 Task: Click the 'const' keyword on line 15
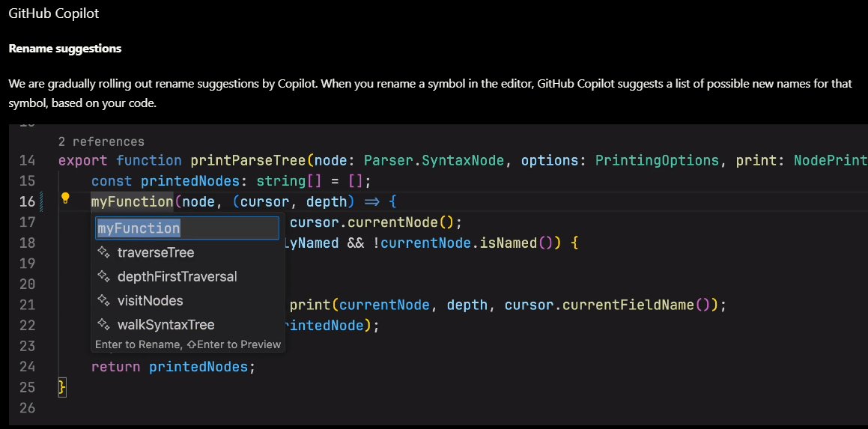point(112,181)
